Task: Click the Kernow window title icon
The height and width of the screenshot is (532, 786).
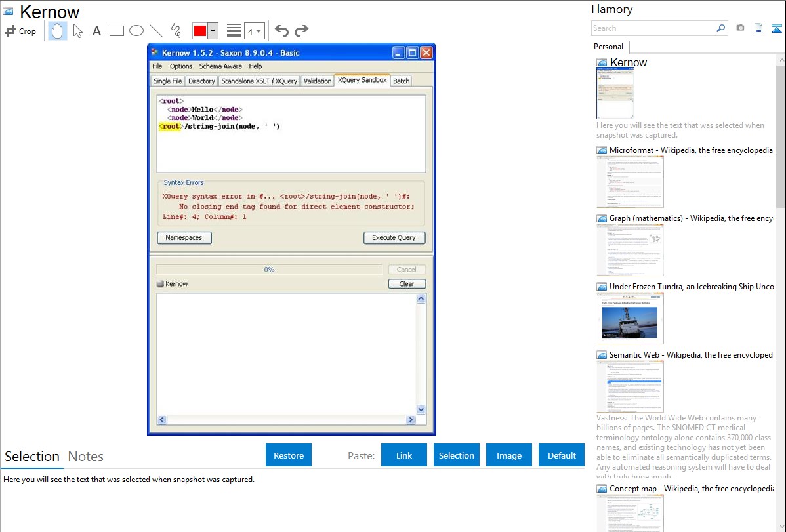Action: tap(155, 52)
